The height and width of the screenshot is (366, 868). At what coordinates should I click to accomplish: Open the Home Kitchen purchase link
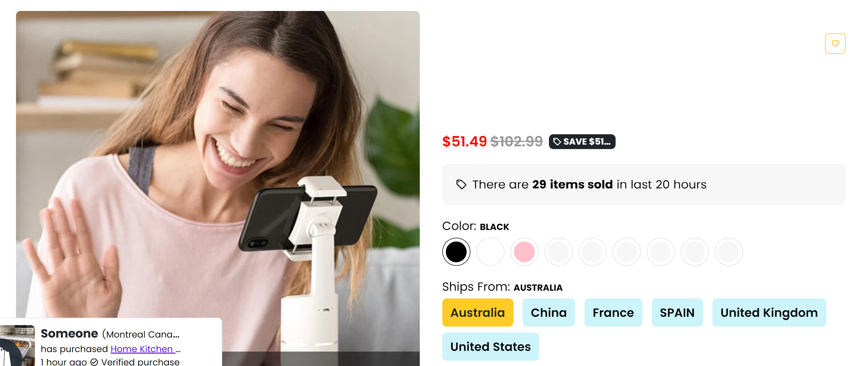coord(142,349)
